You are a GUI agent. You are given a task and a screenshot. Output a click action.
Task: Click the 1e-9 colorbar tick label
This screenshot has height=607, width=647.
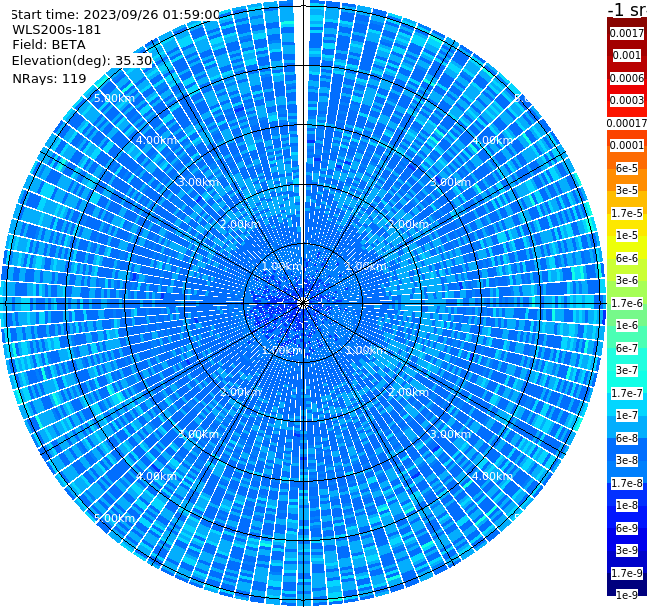627,595
